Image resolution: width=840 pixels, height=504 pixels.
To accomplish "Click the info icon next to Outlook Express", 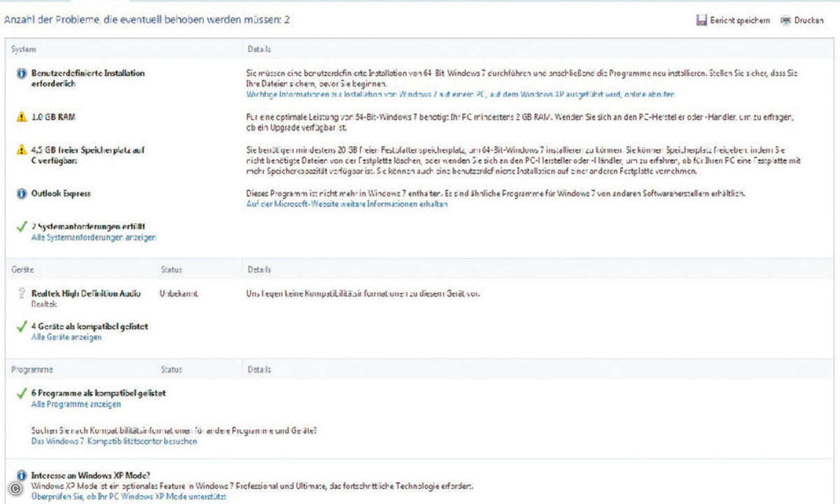I will [x=21, y=194].
